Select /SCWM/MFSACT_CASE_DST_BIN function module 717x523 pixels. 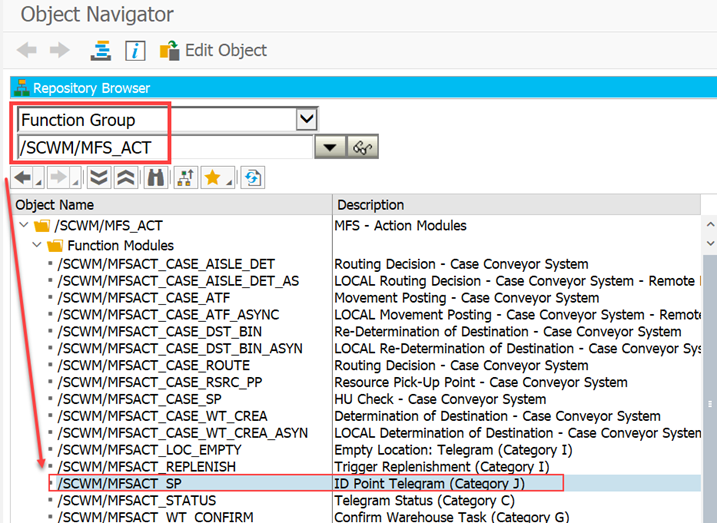160,331
